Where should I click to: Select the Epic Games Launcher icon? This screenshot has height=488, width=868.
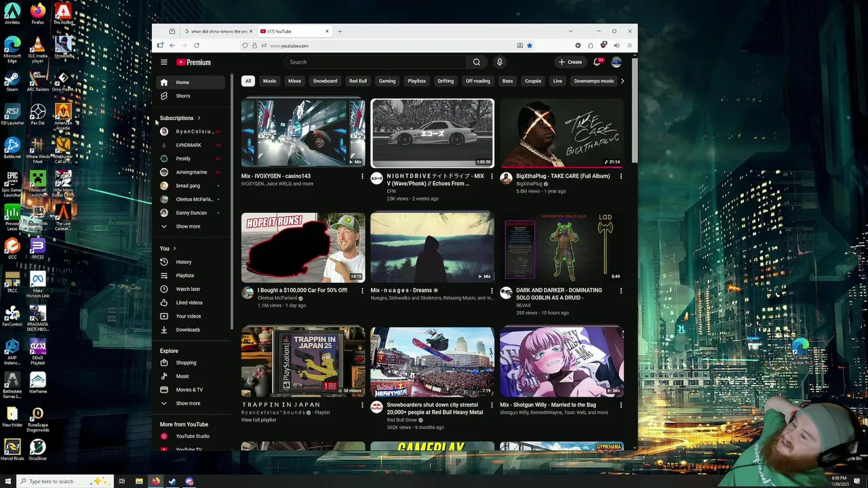12,182
